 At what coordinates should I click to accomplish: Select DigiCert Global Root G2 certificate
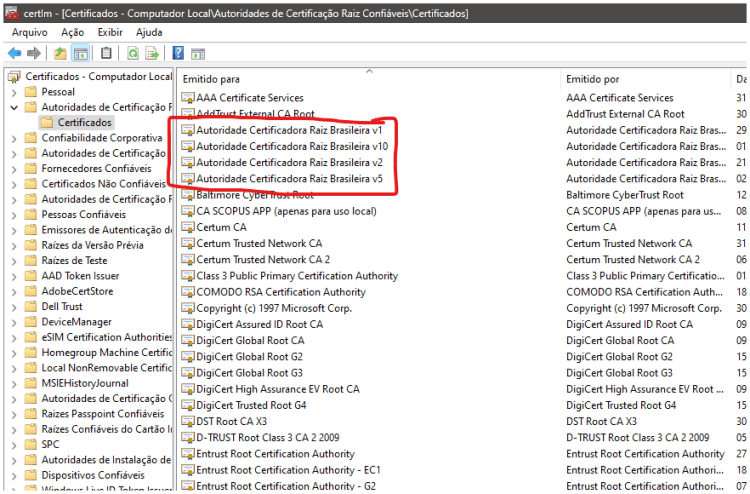tap(249, 357)
